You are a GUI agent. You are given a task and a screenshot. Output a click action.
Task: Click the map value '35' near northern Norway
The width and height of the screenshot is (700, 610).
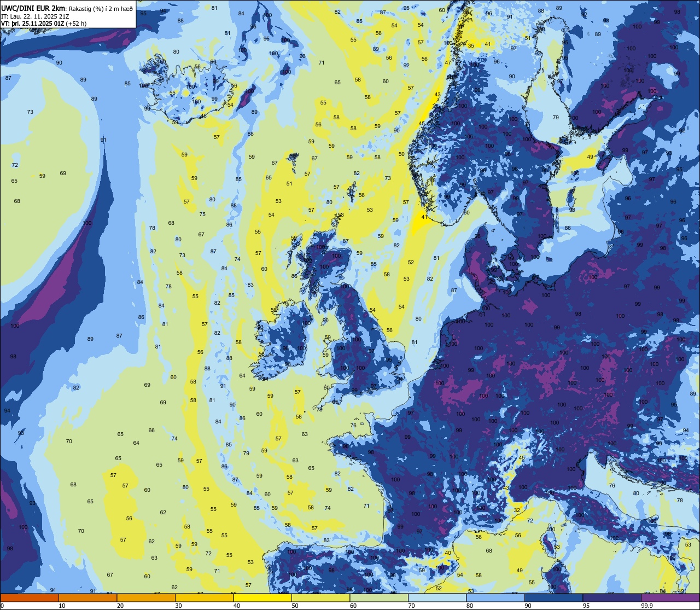pos(471,45)
